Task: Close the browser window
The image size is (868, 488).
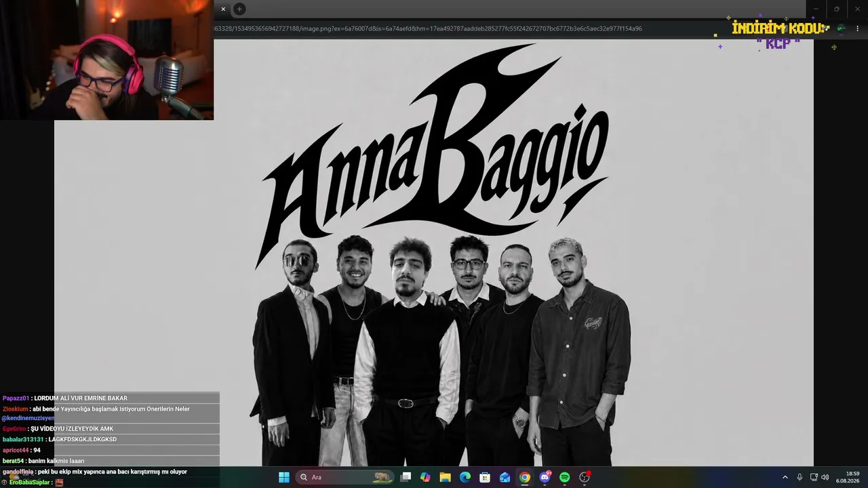Action: coord(856,9)
